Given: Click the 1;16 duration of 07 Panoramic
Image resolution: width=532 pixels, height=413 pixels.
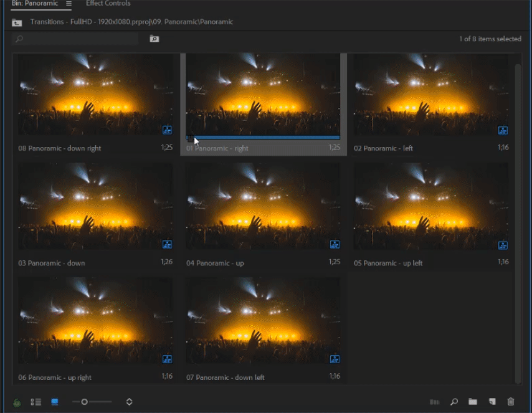Looking at the screenshot, I should click(335, 376).
